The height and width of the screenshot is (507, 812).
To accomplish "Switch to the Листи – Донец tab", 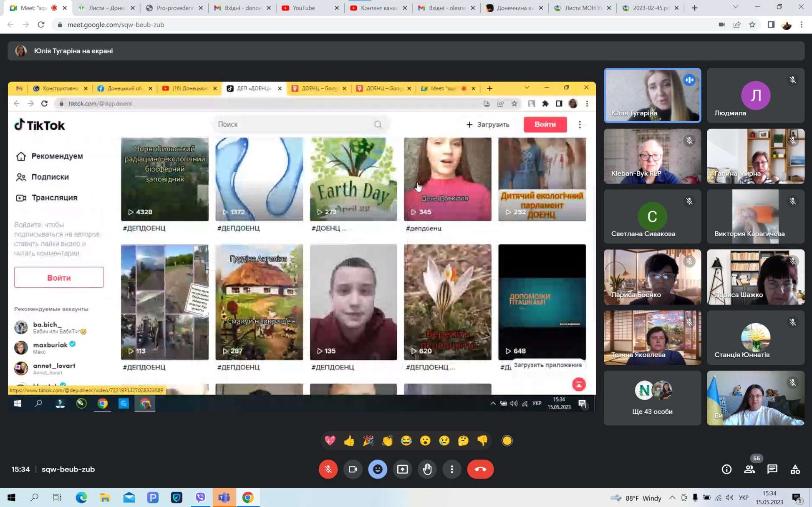I will 107,8.
